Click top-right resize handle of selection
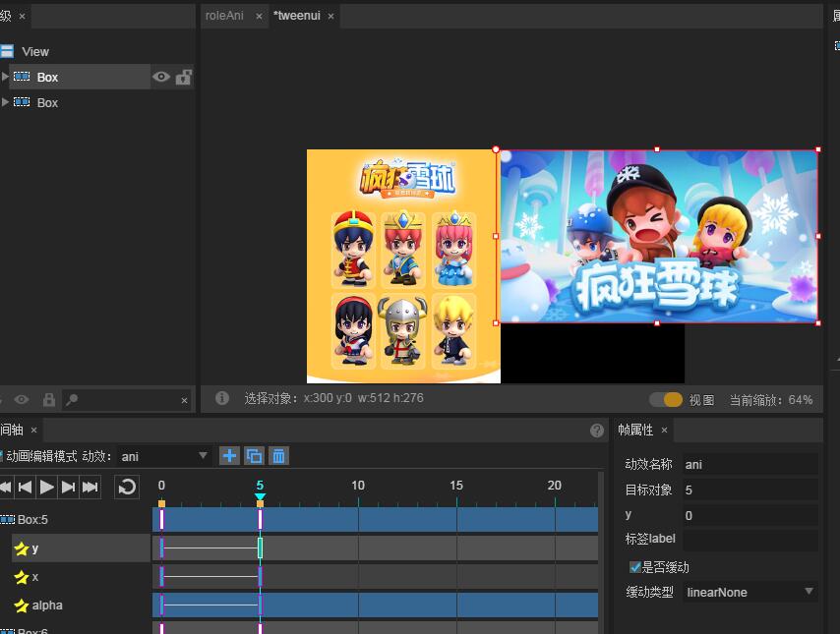This screenshot has width=840, height=634. pos(818,150)
